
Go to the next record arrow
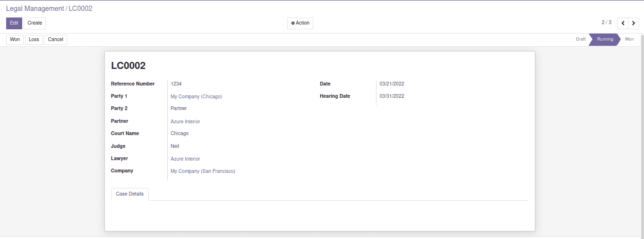point(634,23)
